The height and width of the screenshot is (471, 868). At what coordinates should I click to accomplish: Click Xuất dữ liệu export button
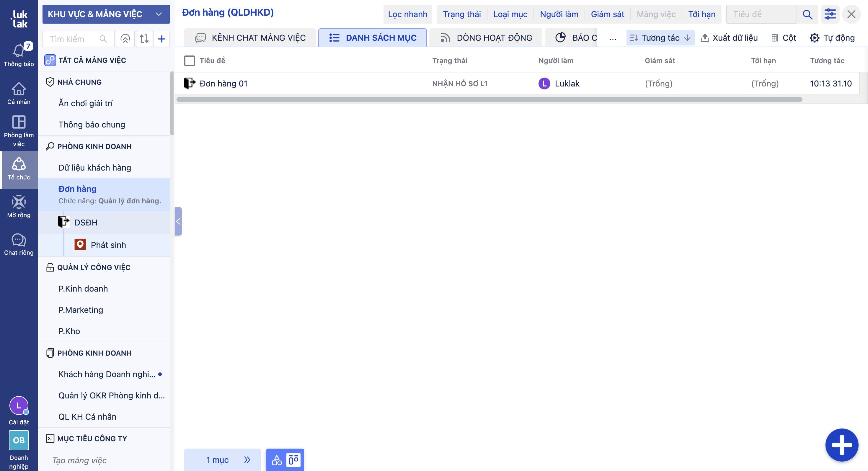click(x=729, y=38)
